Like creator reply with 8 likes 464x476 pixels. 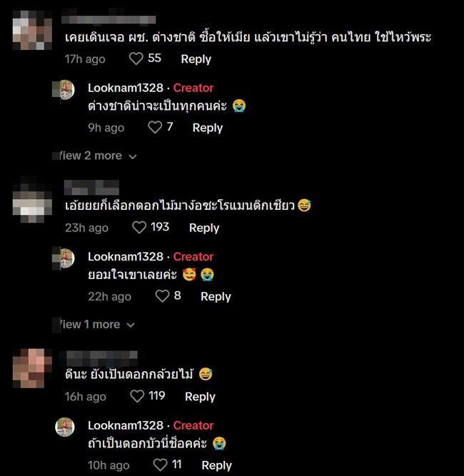tap(162, 296)
